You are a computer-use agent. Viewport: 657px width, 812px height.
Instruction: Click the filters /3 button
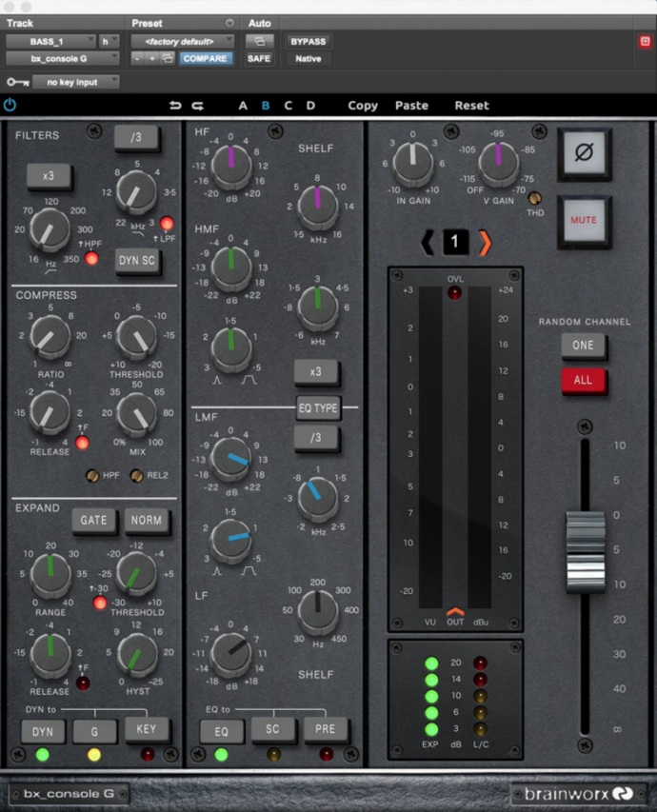[136, 137]
